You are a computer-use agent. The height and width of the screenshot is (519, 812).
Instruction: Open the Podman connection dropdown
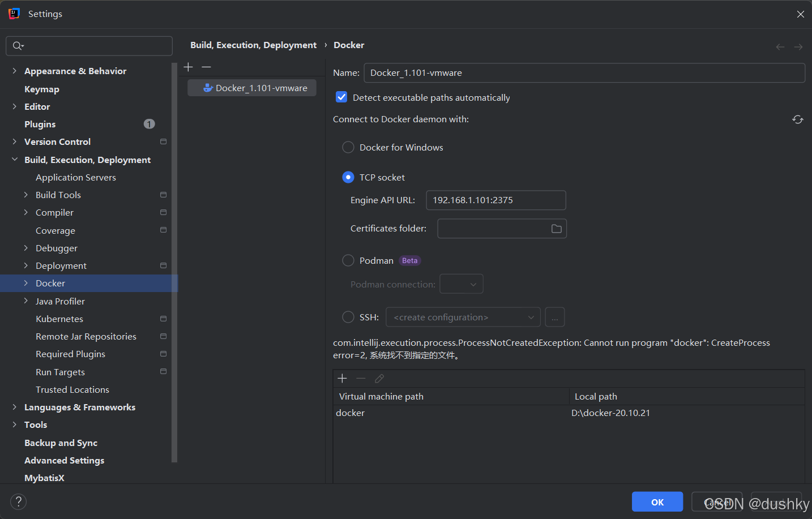click(x=461, y=284)
